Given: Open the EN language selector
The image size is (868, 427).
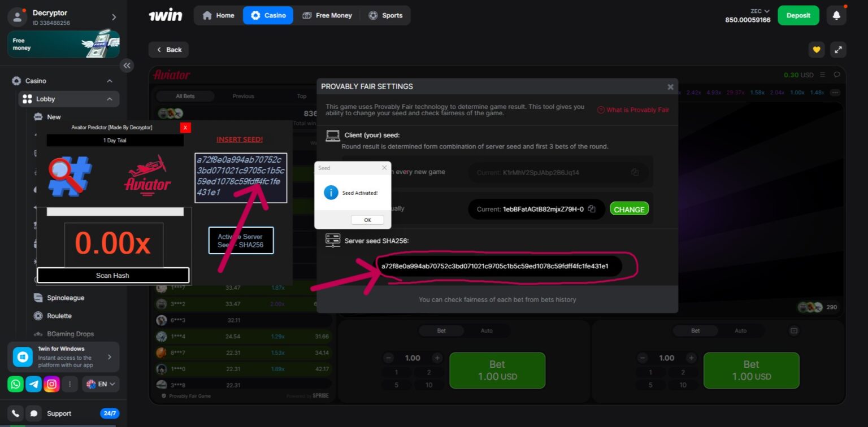Looking at the screenshot, I should pyautogui.click(x=100, y=384).
